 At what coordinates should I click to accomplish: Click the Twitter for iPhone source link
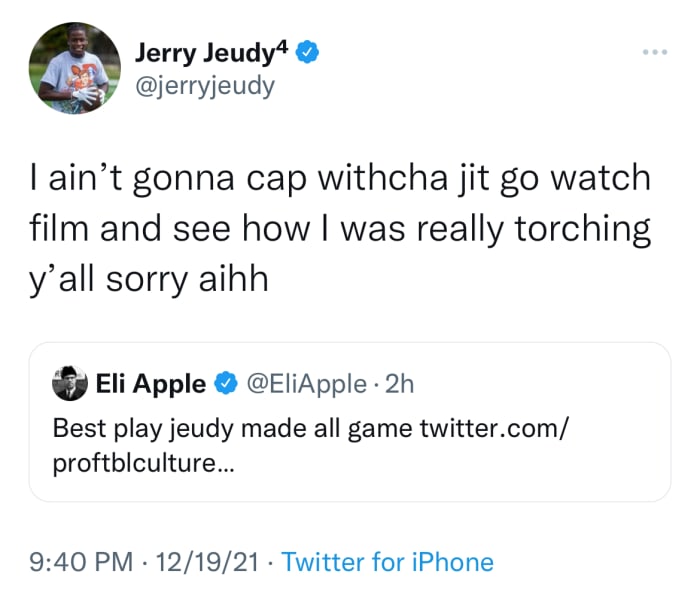pyautogui.click(x=387, y=562)
